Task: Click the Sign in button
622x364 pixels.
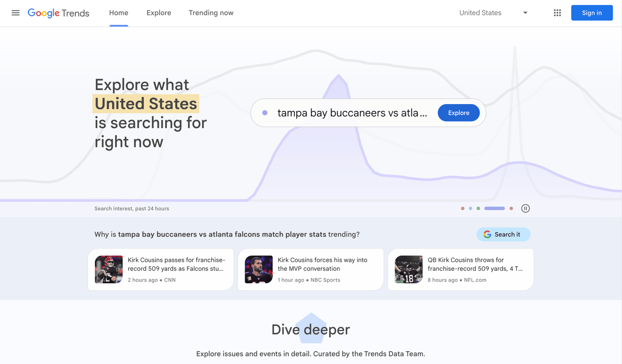Action: tap(592, 13)
